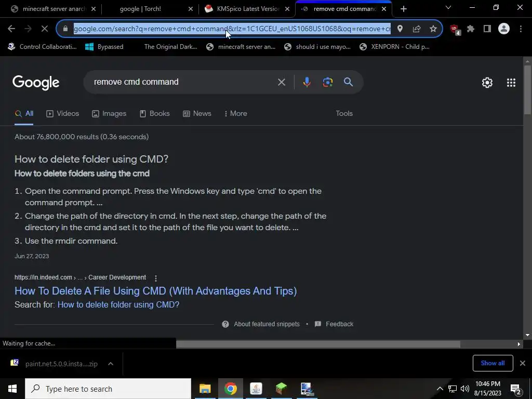The height and width of the screenshot is (399, 532).
Task: Open the Google apps grid
Action: [511, 83]
